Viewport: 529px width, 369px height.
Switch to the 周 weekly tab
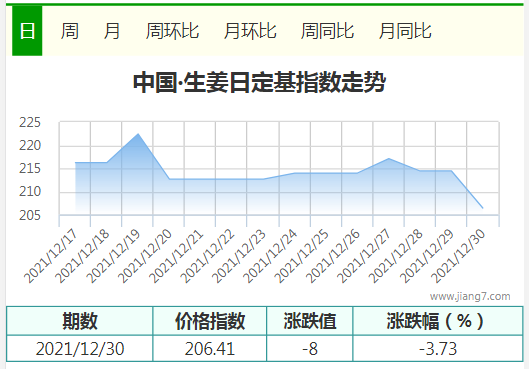tap(70, 31)
